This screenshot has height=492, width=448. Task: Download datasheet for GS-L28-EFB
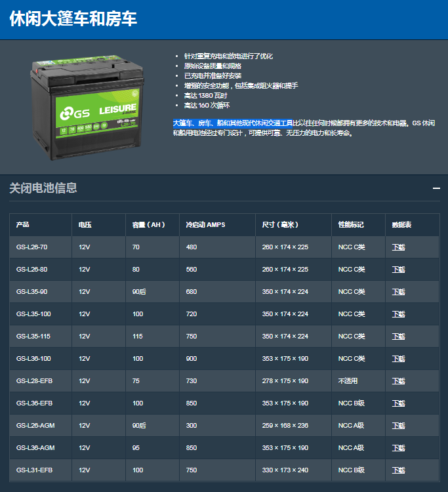398,381
